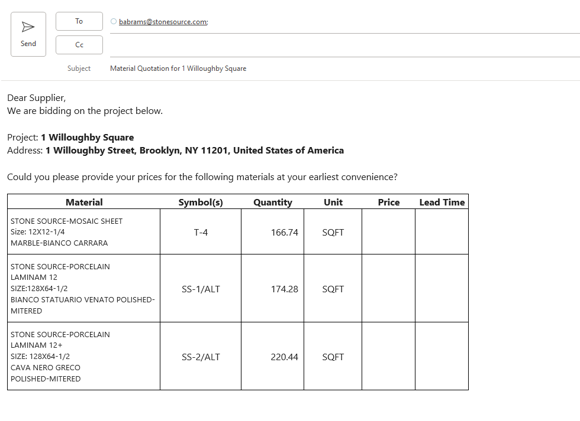Image resolution: width=580 pixels, height=421 pixels.
Task: Click the Lead Time column header
Action: tap(442, 202)
